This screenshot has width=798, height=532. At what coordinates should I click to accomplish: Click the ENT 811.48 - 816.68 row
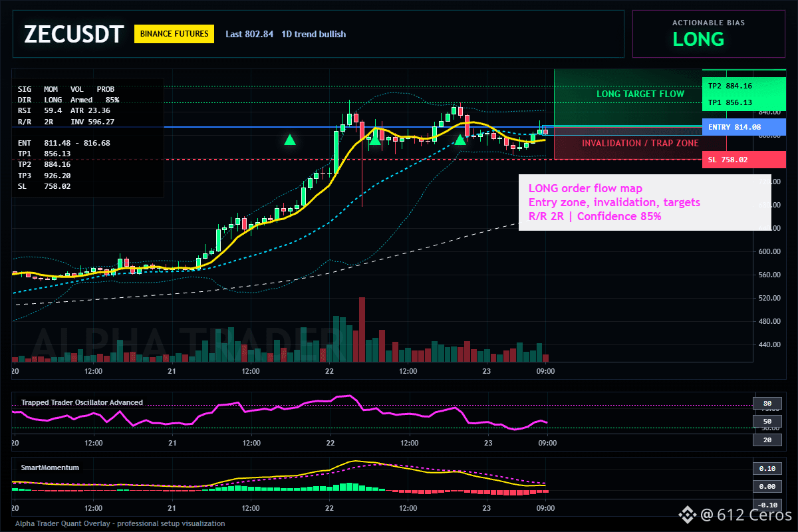[64, 143]
